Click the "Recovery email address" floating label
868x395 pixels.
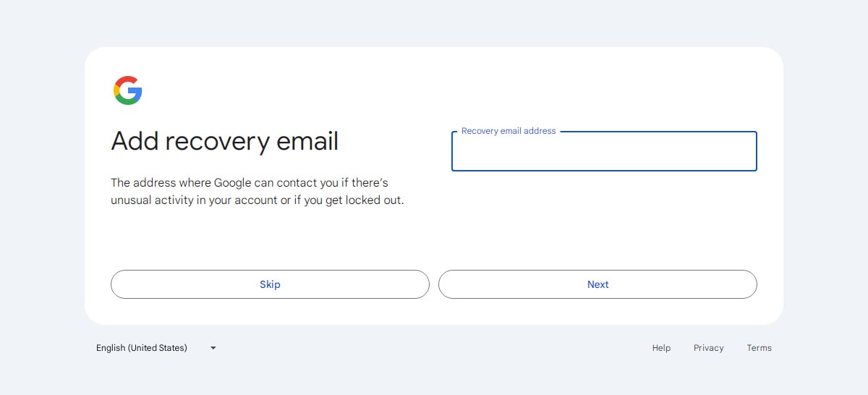509,131
